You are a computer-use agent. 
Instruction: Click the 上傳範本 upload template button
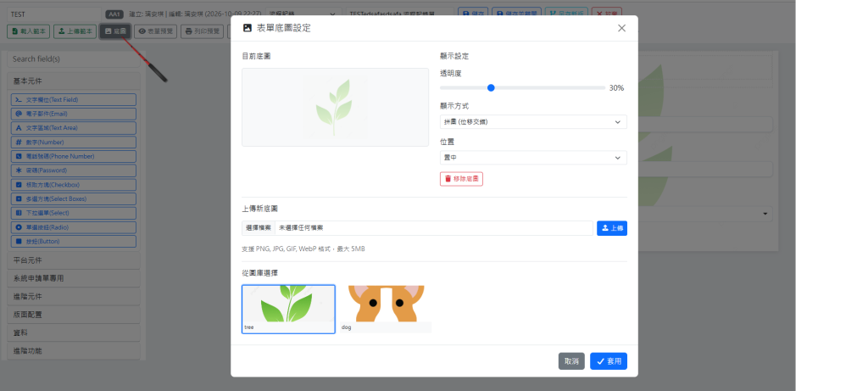[75, 31]
